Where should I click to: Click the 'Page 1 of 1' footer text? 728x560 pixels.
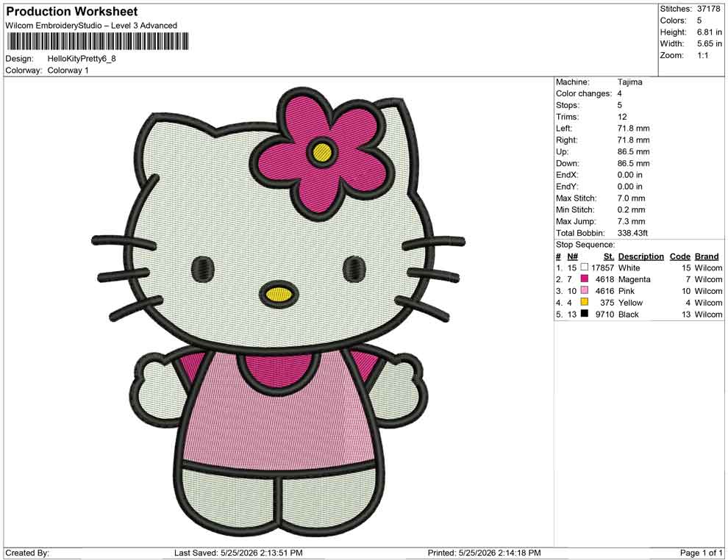[701, 553]
